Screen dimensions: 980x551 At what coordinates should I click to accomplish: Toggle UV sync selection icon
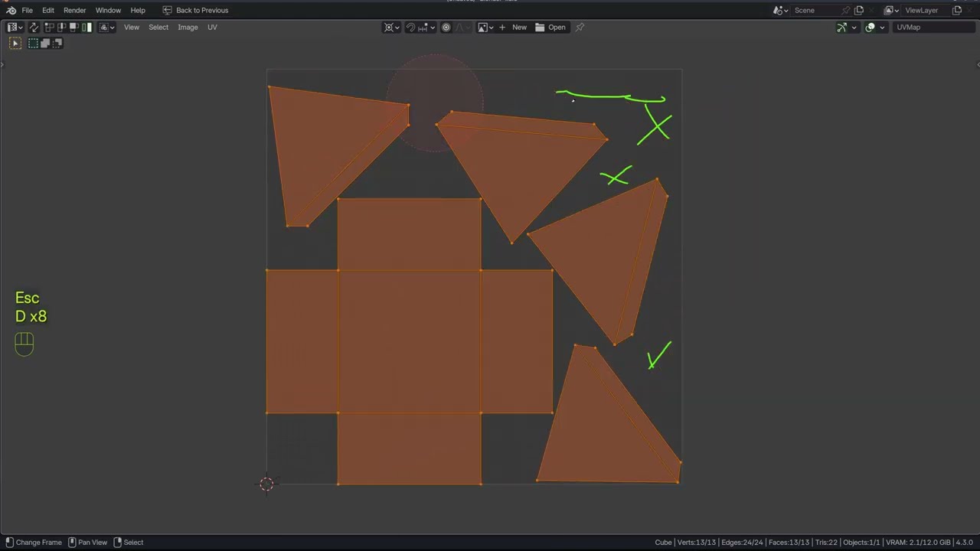coord(34,27)
